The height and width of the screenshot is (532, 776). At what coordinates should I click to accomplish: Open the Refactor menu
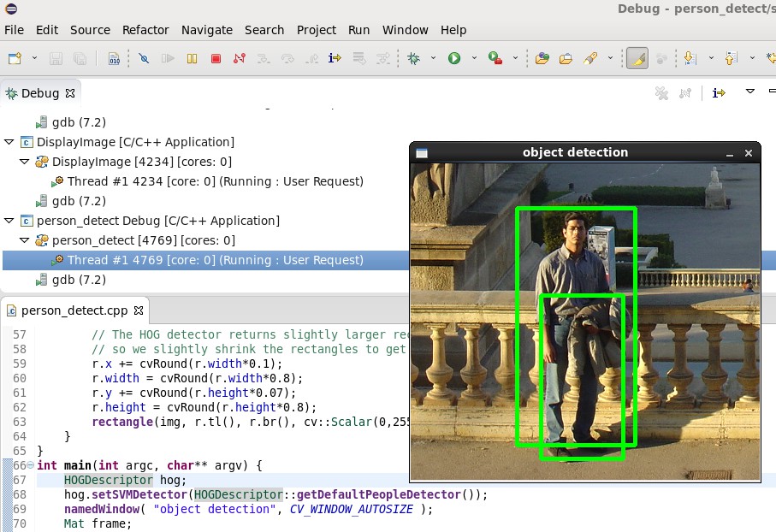click(x=145, y=30)
